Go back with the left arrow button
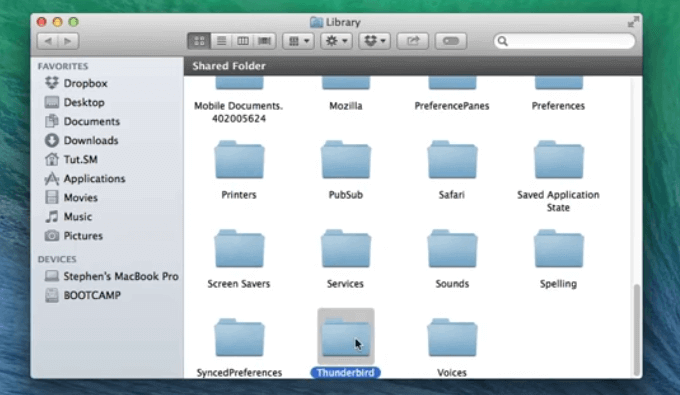Image resolution: width=680 pixels, height=395 pixels. pos(48,41)
